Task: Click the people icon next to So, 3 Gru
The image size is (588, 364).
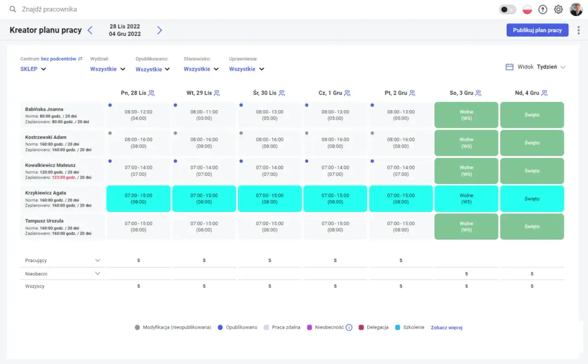Action: tap(478, 93)
